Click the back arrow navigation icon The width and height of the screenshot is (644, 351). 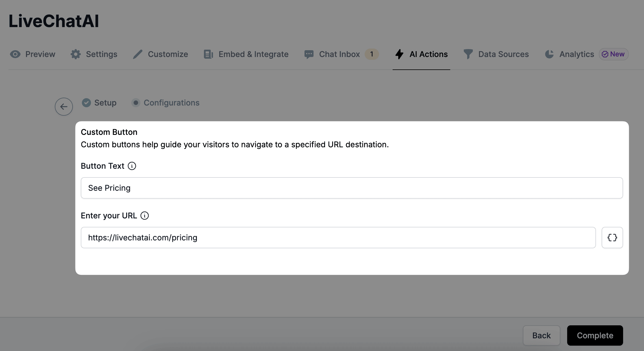64,106
